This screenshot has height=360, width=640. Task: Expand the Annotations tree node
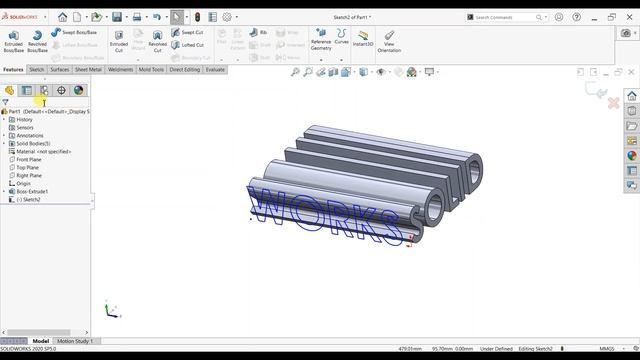pos(4,136)
